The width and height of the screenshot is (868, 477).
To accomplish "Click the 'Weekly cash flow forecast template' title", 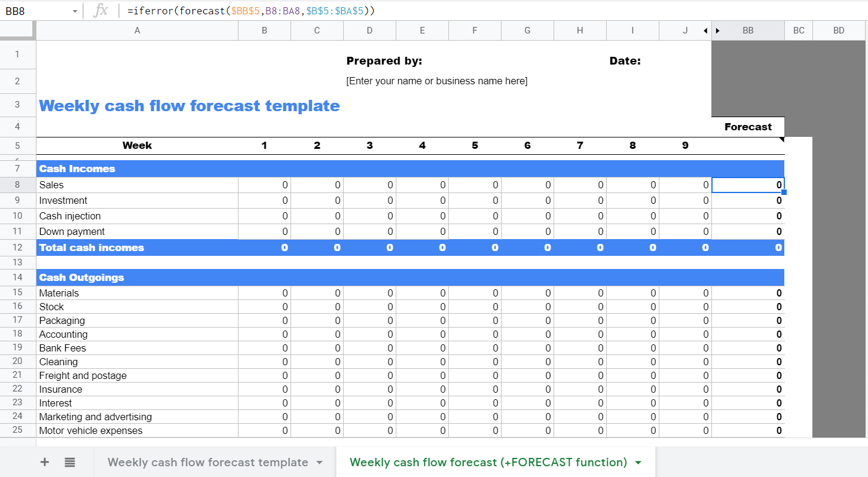I will point(189,106).
